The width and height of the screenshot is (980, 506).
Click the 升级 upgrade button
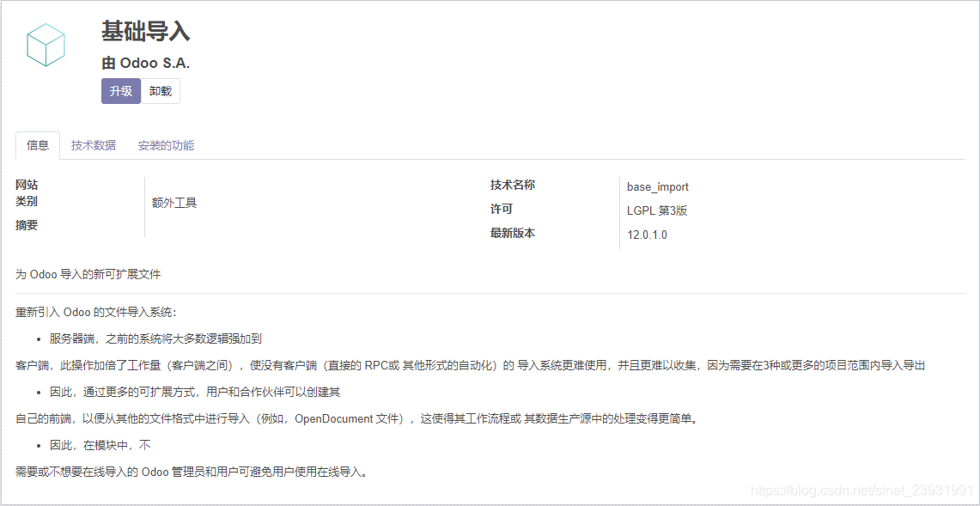(121, 91)
